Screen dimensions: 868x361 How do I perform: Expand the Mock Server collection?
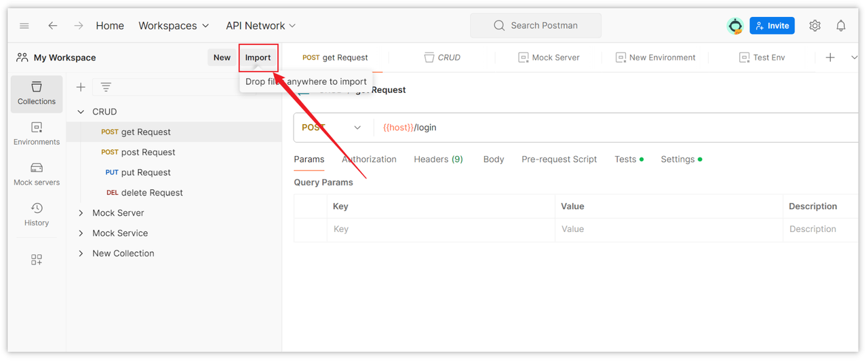click(x=81, y=213)
